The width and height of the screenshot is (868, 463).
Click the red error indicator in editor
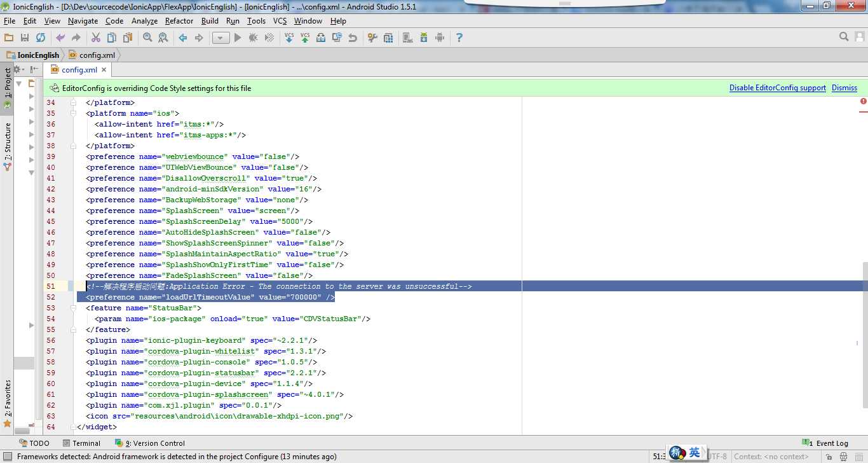tap(864, 101)
